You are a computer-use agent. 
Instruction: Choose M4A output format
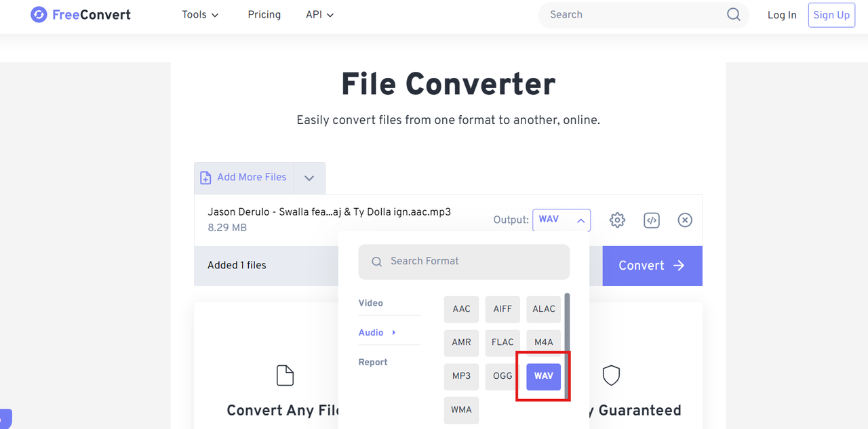(x=544, y=342)
